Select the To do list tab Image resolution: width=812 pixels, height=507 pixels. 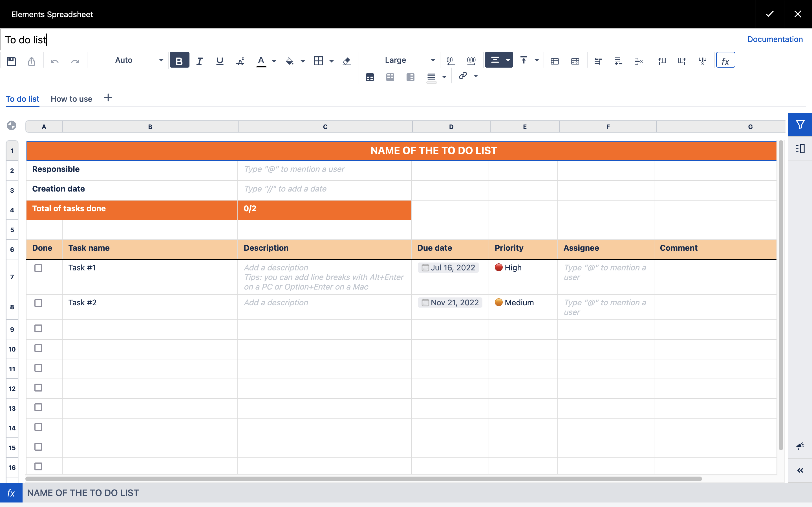point(22,99)
